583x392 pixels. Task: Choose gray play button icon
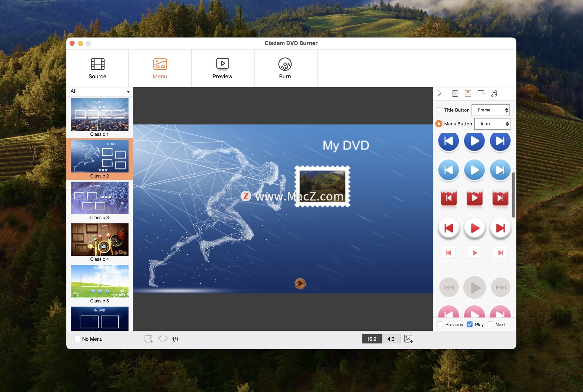coord(475,287)
